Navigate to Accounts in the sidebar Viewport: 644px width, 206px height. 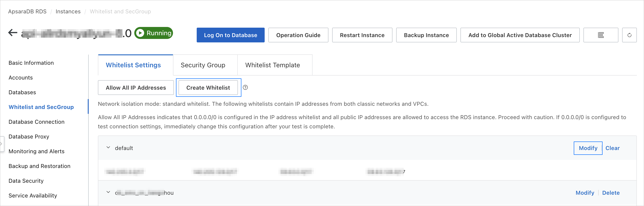click(x=21, y=77)
